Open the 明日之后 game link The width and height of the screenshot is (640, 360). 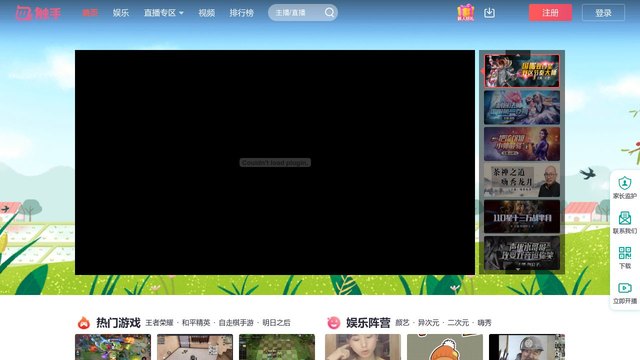276,322
